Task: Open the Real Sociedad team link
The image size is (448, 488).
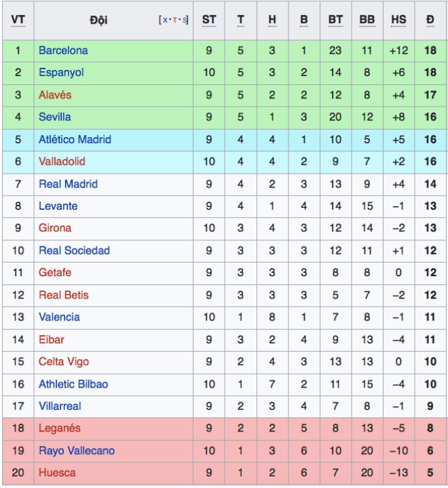Action: (74, 250)
